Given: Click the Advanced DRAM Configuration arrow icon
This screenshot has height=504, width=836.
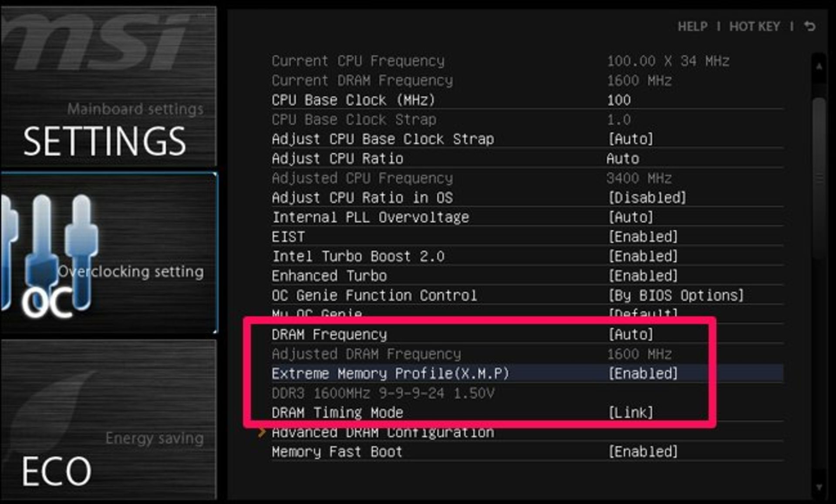Looking at the screenshot, I should (x=262, y=432).
